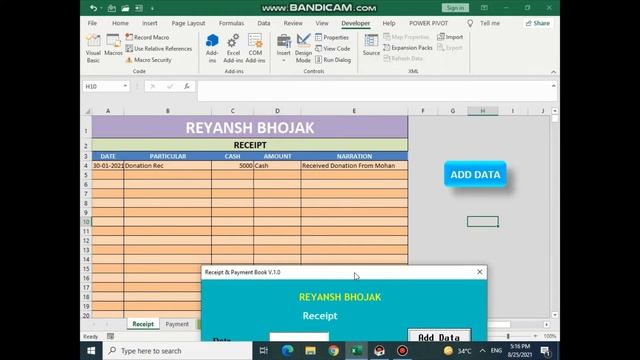Open Macro Security settings

coord(149,60)
